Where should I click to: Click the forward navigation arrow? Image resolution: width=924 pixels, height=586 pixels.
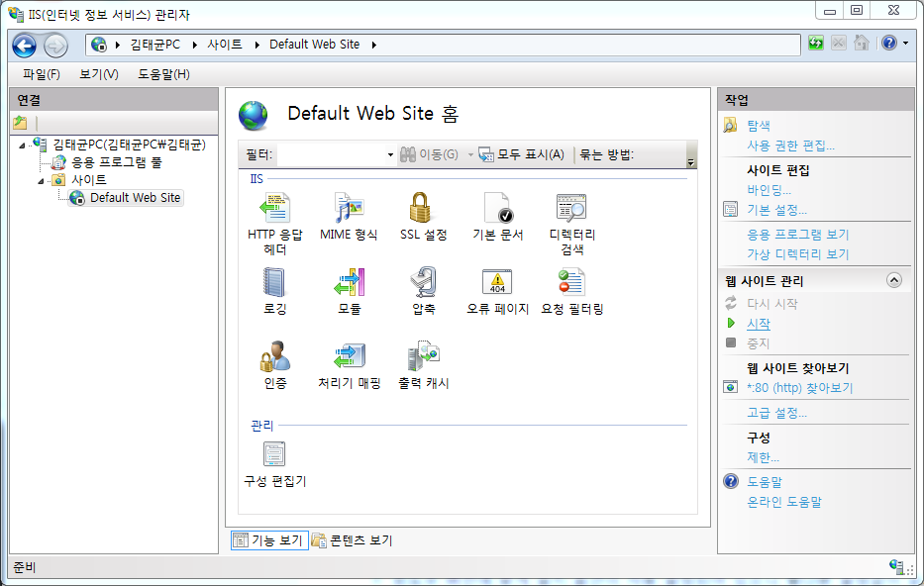tap(55, 46)
